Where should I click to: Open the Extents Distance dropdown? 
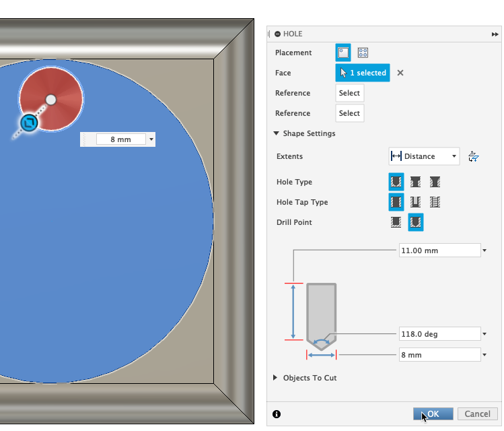(424, 156)
